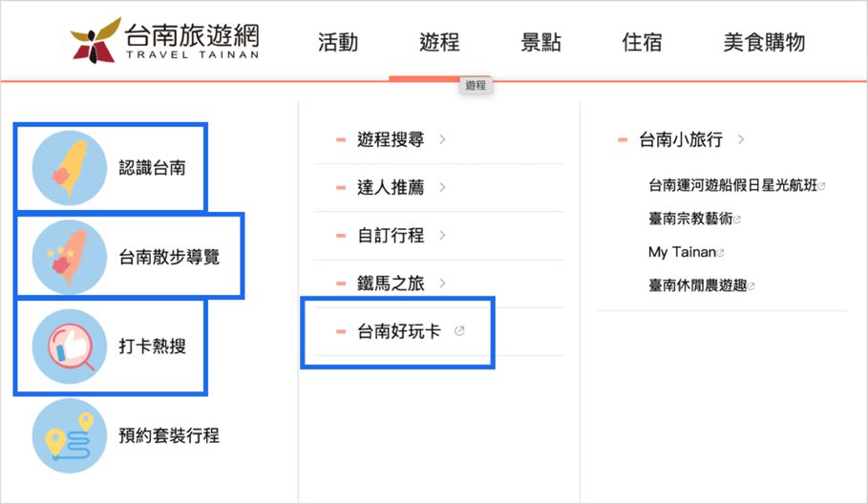Go to 台南運河遊船假日星光航班 link
This screenshot has height=504, width=868.
pyautogui.click(x=733, y=185)
